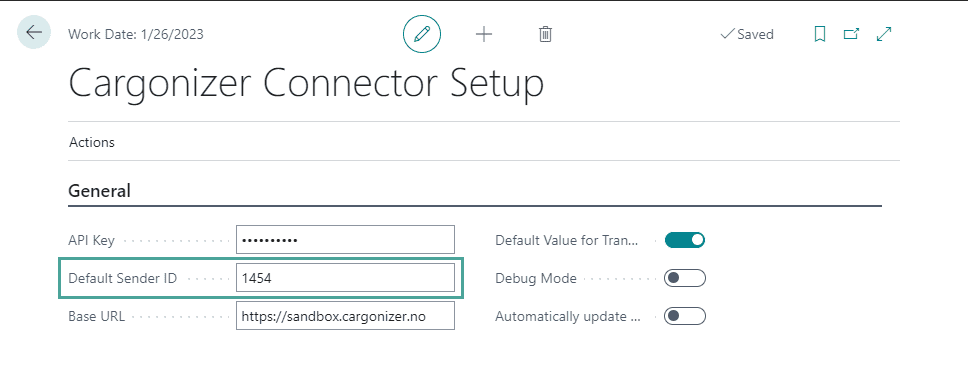Screen dimensions: 968x392
Task: Create new record with plus icon
Action: point(484,34)
